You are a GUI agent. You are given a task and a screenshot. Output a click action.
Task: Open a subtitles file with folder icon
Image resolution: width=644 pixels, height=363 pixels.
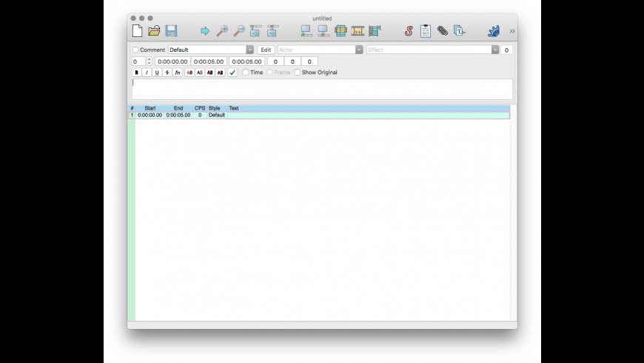pyautogui.click(x=154, y=31)
